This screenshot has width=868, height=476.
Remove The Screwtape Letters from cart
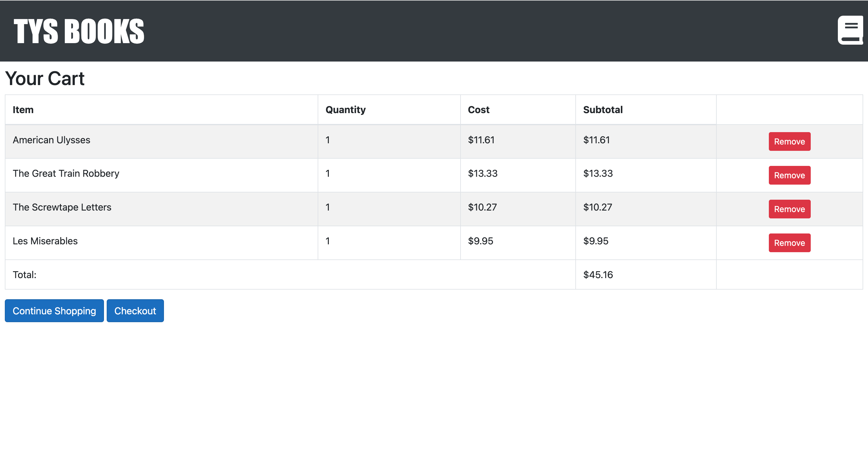click(x=789, y=209)
